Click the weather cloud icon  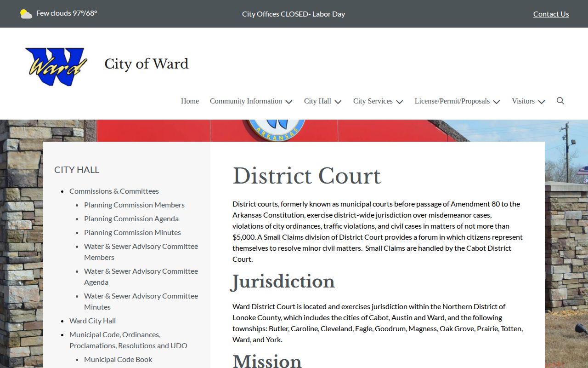point(26,14)
